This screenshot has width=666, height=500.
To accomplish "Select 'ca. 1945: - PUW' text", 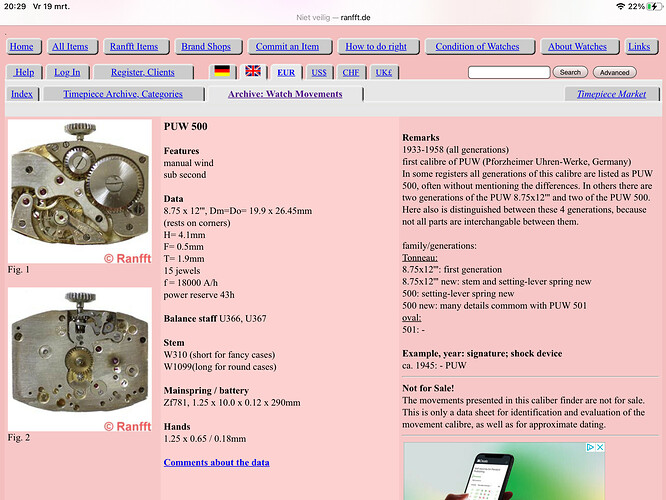I will pos(434,365).
